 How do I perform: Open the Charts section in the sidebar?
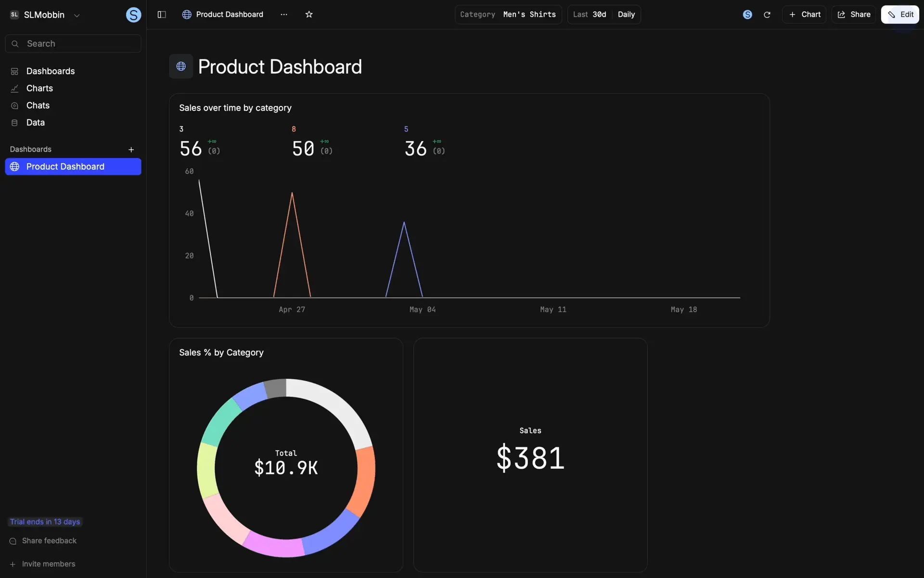coord(39,88)
